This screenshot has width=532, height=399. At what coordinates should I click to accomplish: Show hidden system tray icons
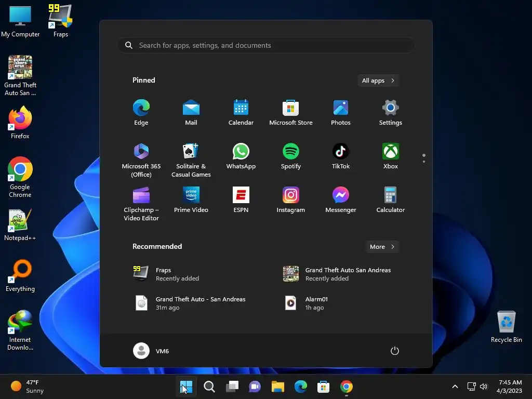tap(455, 387)
